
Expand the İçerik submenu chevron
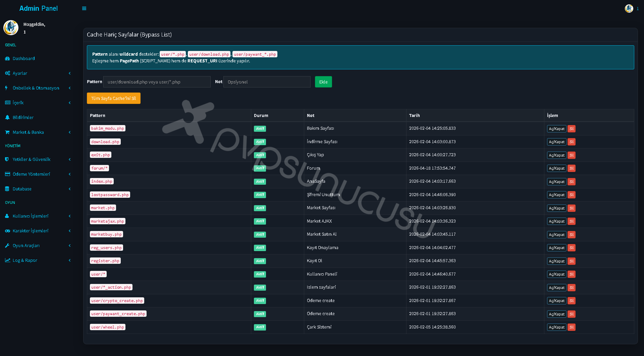point(70,103)
